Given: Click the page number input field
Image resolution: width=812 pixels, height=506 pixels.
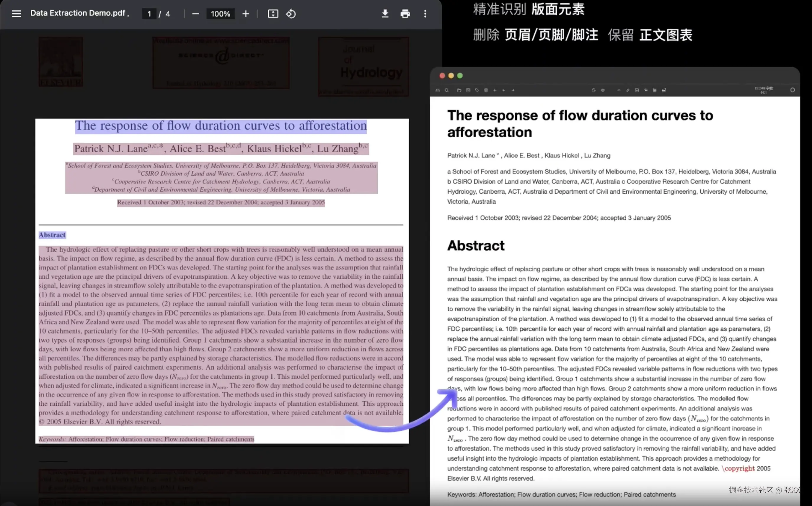Looking at the screenshot, I should (x=149, y=14).
